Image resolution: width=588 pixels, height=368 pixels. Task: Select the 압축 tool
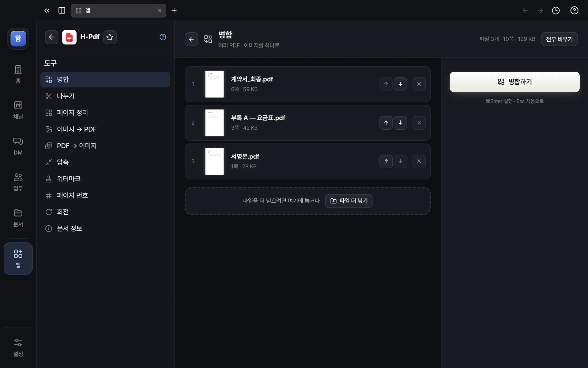pyautogui.click(x=105, y=162)
